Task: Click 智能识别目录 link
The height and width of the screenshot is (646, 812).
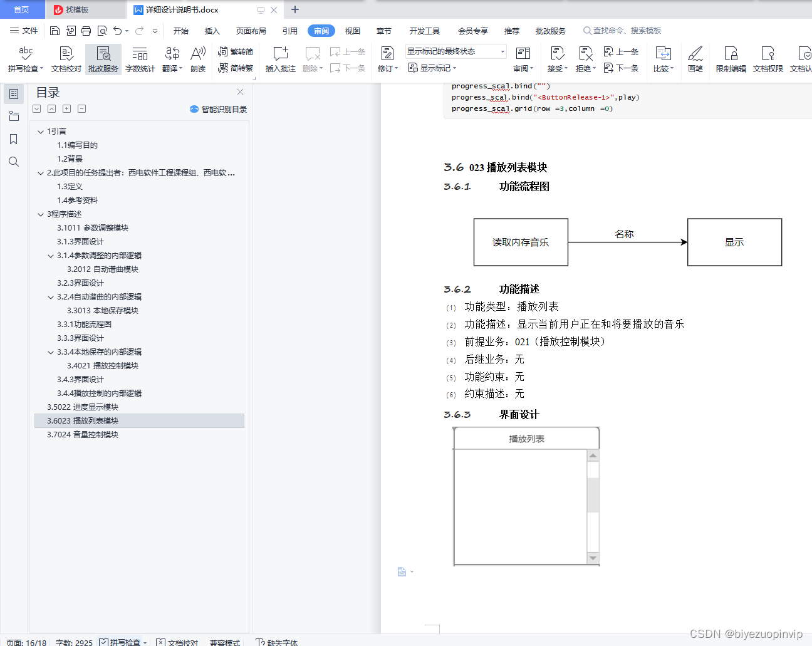Action: point(218,109)
